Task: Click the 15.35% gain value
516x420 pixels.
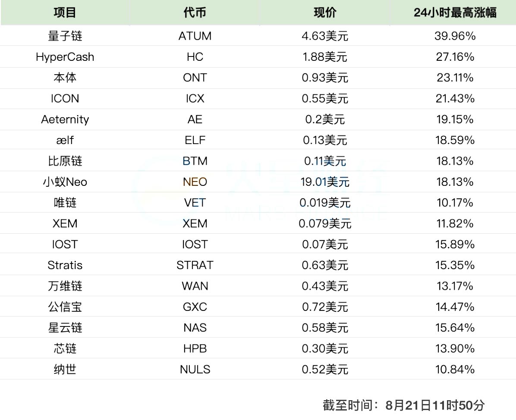Action: coord(455,265)
